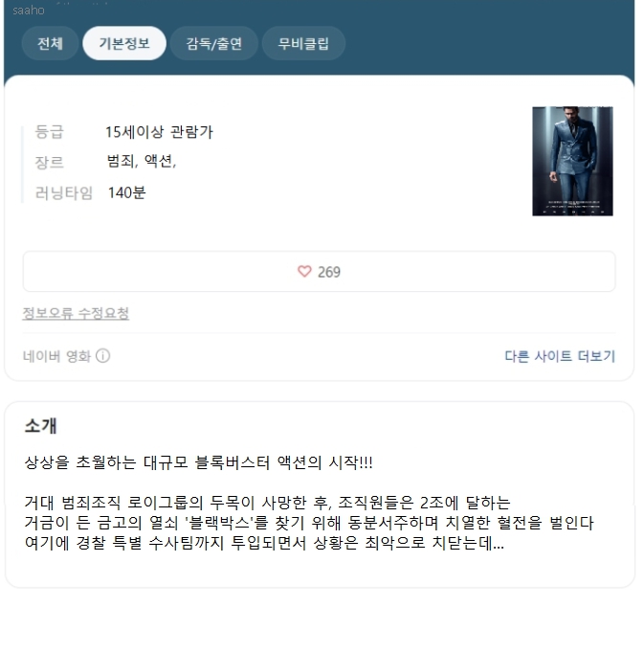Screen dimensions: 644x652
Task: Open 다른 사이트 더보기 link
Action: point(560,356)
